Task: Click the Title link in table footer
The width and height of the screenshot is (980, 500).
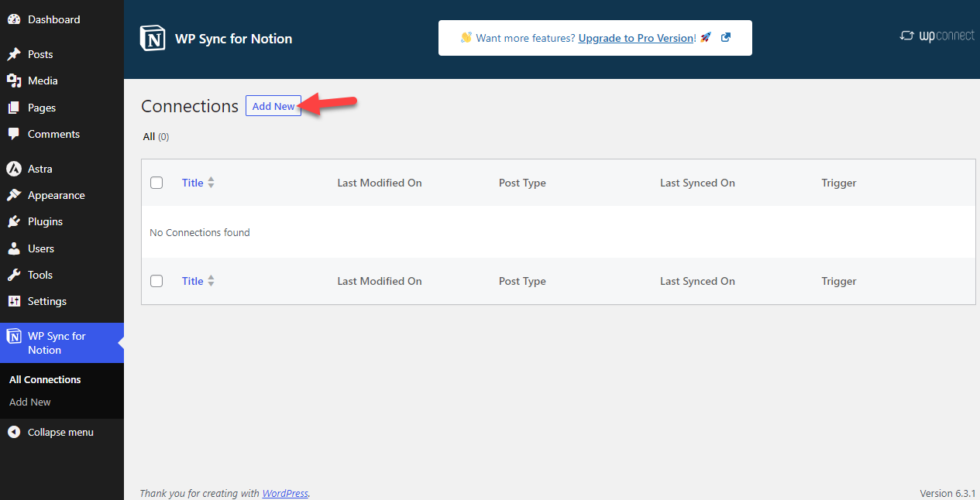Action: [x=193, y=281]
